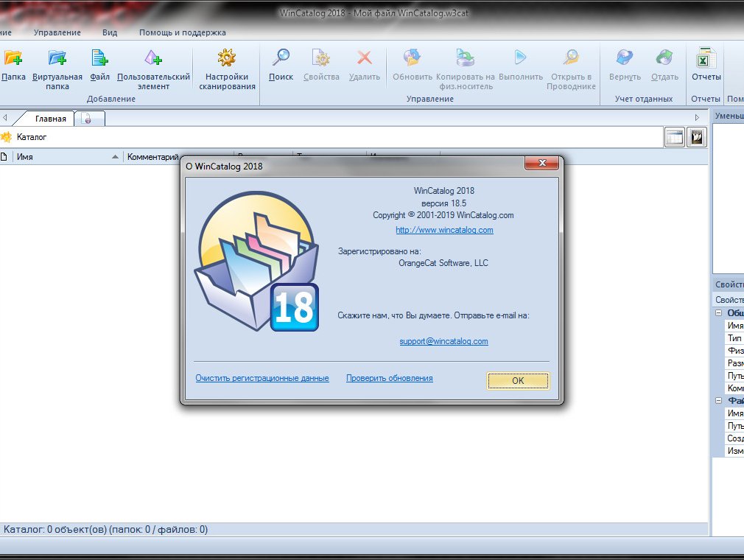Open the Управление ribbon tab
The height and width of the screenshot is (560, 744).
[57, 32]
